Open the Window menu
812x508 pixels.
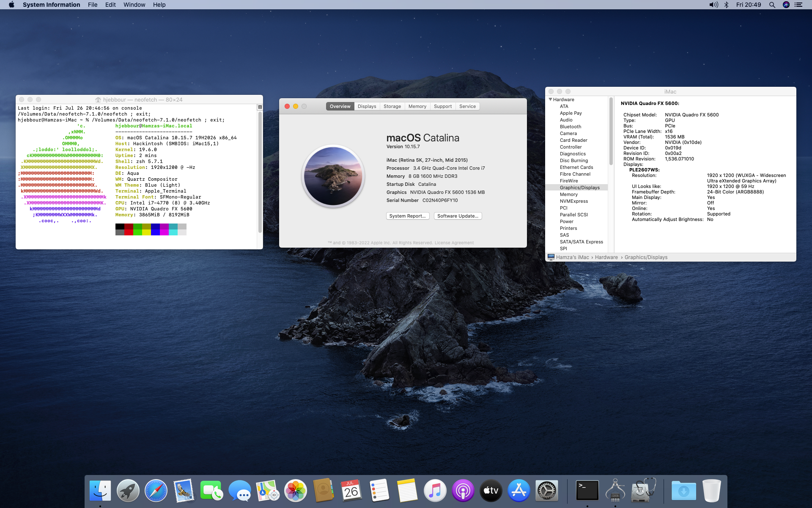pos(134,5)
